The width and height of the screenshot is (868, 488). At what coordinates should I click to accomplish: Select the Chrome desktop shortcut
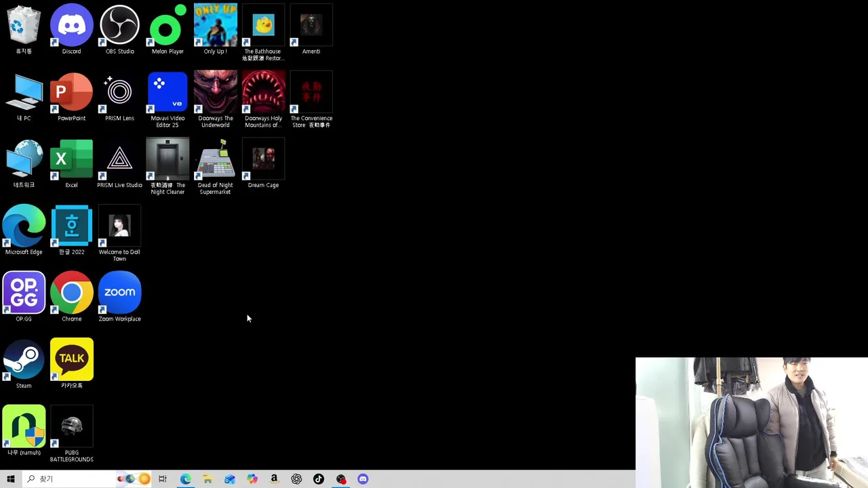pos(71,298)
